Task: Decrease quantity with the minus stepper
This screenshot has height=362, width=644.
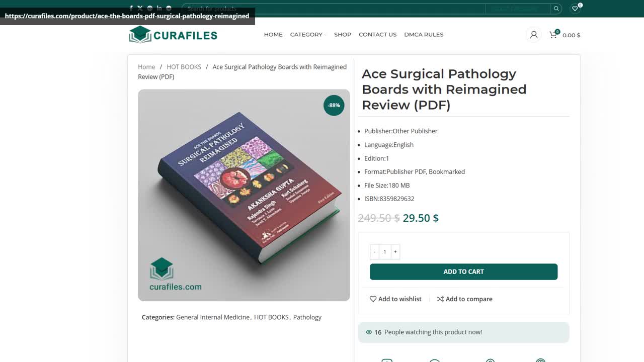Action: (374, 251)
